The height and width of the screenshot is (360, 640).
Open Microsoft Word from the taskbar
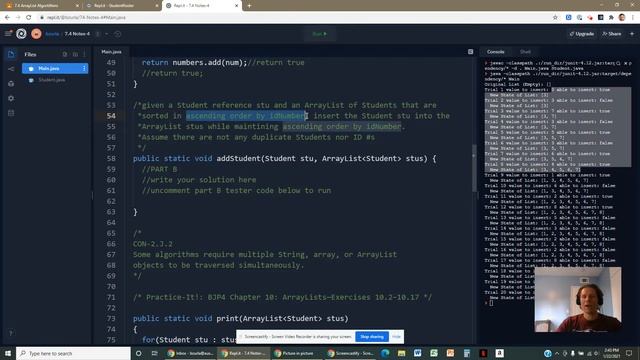pyautogui.click(x=417, y=353)
